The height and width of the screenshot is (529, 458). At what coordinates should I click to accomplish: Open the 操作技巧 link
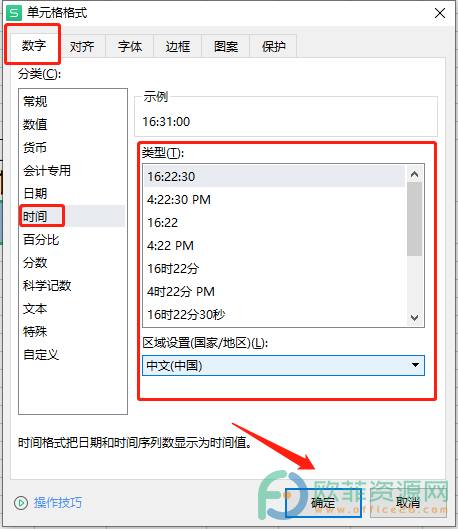coord(58,503)
